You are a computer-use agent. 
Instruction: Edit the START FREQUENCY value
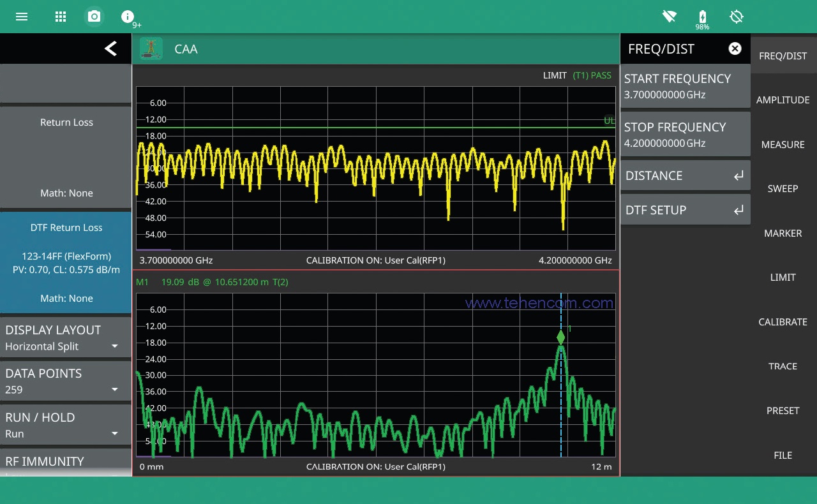685,86
